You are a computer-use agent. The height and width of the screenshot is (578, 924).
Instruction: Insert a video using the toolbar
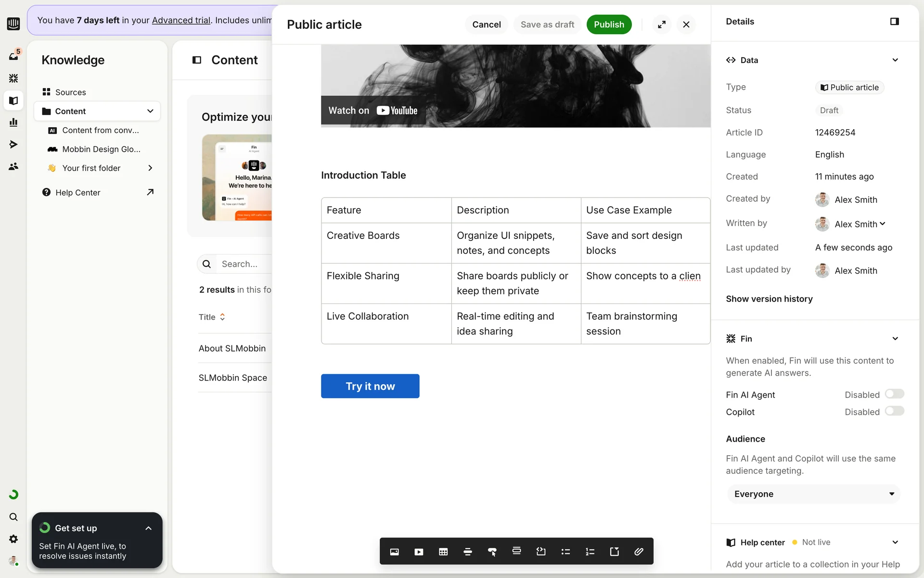419,552
